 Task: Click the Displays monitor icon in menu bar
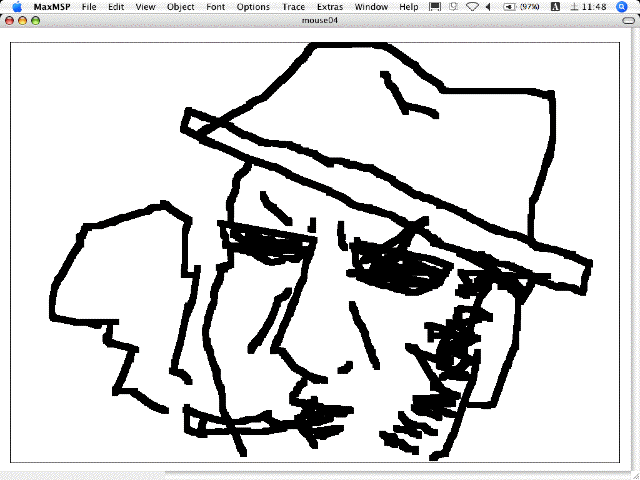435,7
